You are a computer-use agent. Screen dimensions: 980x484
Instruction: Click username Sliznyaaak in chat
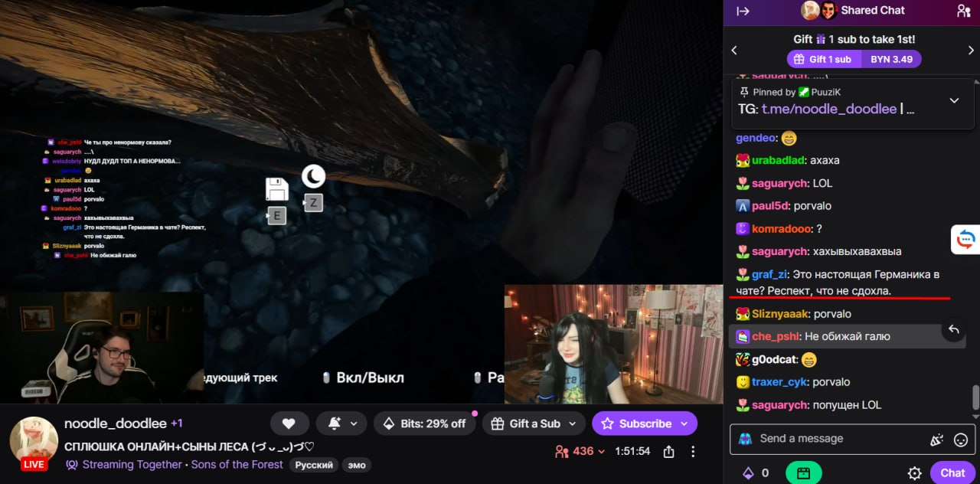pos(780,313)
